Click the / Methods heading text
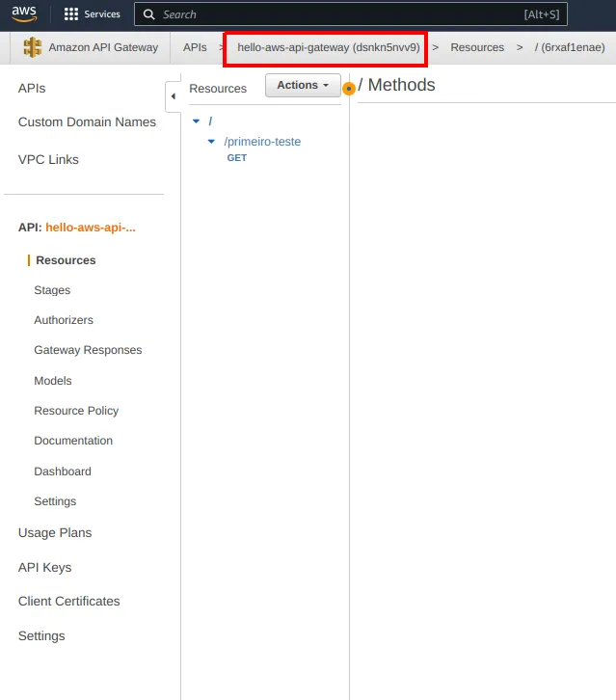The image size is (616, 700). 396,85
